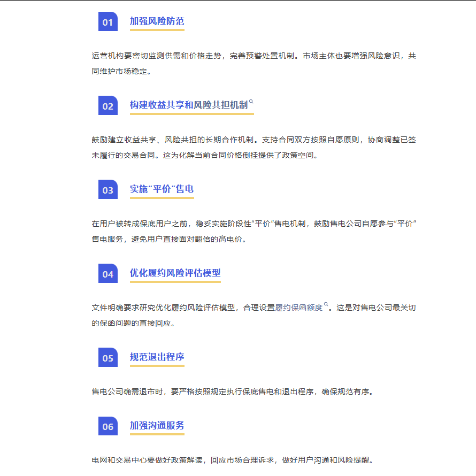Click the 02 number badge

point(108,106)
